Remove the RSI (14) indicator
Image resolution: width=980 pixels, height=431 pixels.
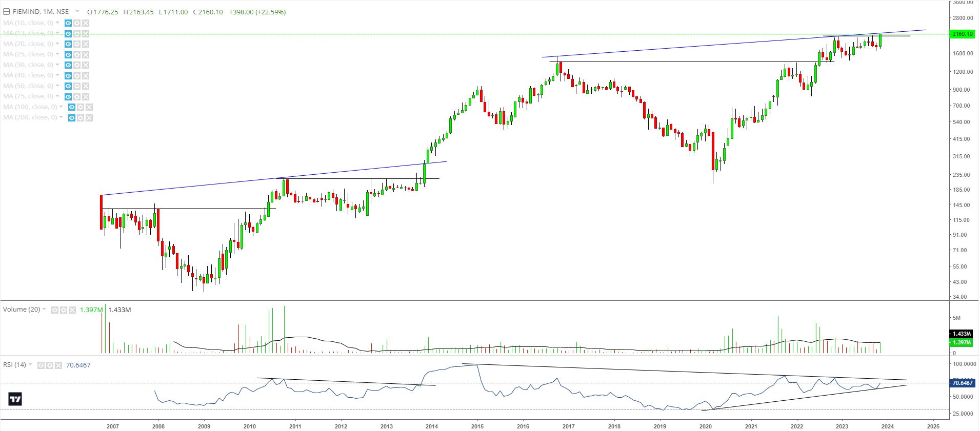pyautogui.click(x=58, y=365)
